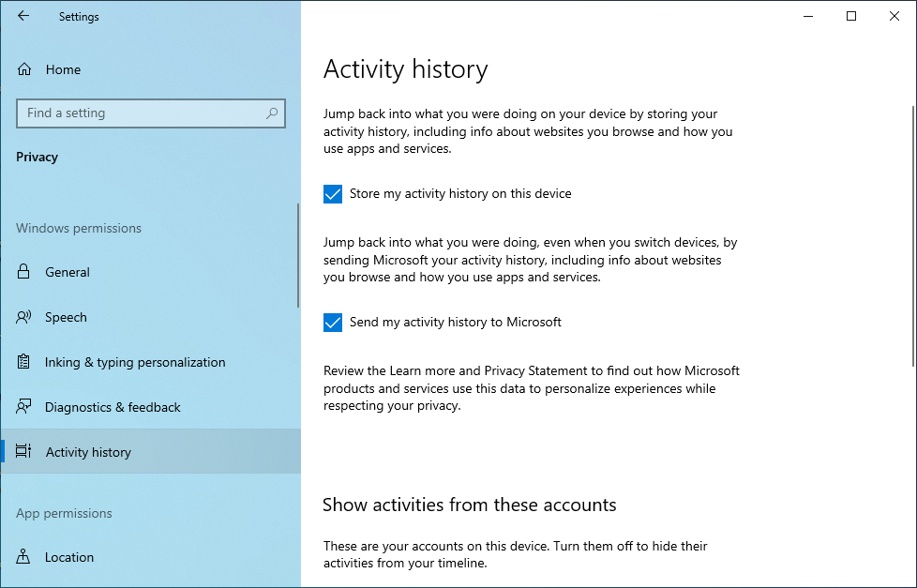Select Diagnostics & feedback in sidebar
The image size is (917, 588).
tap(113, 407)
